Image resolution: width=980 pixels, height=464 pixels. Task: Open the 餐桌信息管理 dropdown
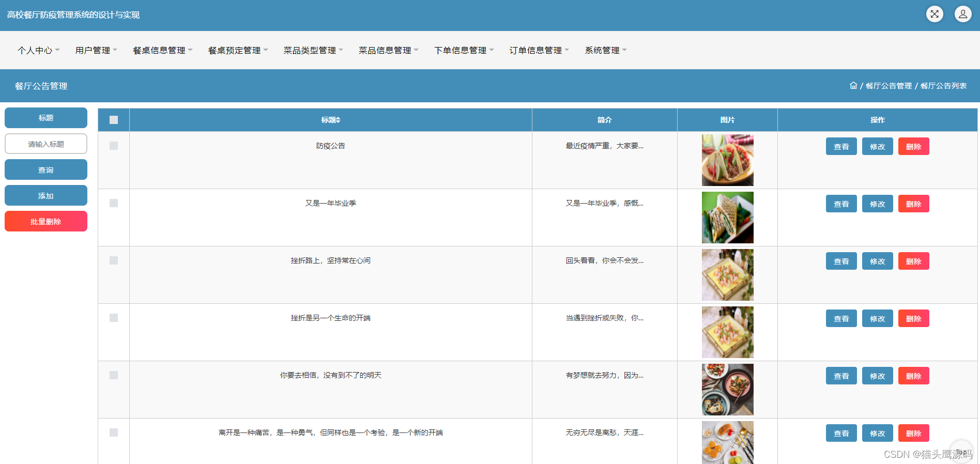tap(162, 50)
